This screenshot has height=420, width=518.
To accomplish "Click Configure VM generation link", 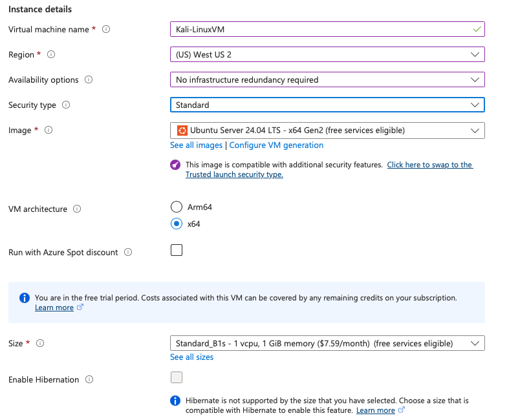I will point(276,145).
